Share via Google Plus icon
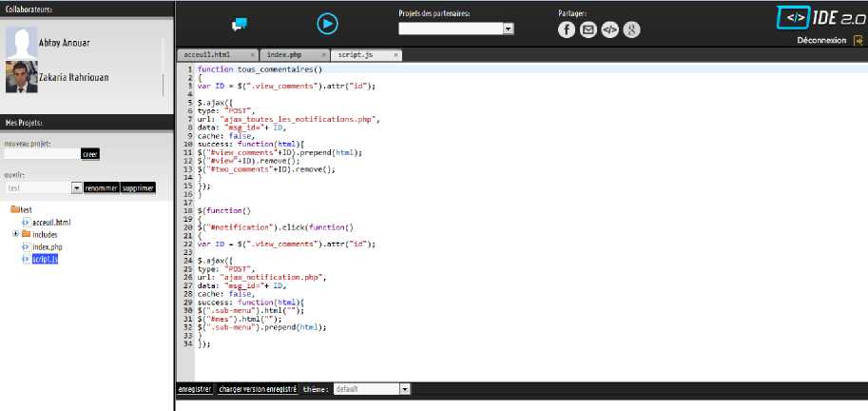This screenshot has width=868, height=411. [631, 29]
